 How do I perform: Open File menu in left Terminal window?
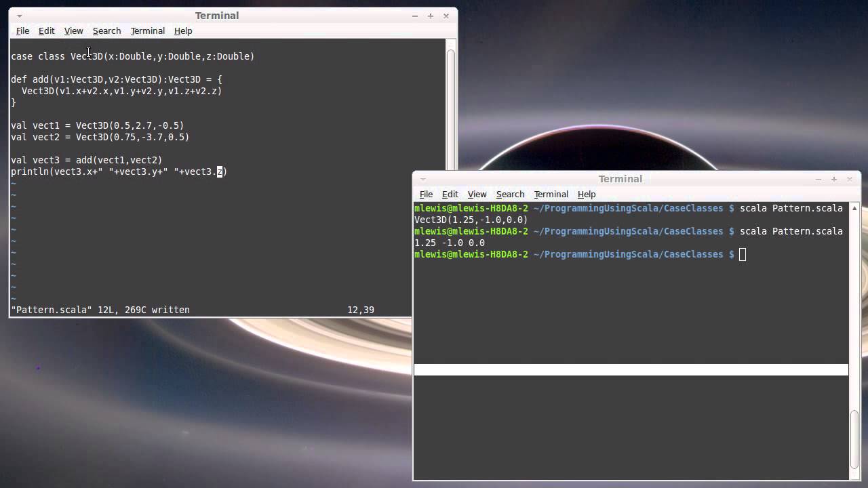pos(22,30)
